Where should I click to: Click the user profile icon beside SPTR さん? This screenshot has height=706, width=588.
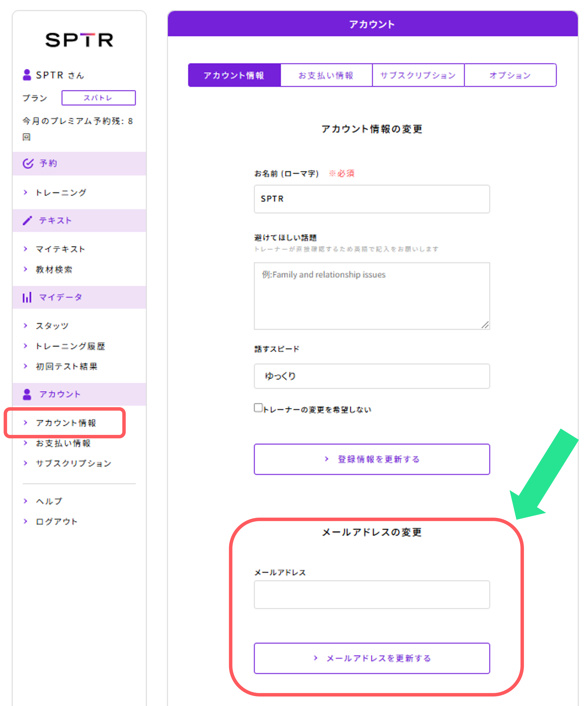click(27, 75)
